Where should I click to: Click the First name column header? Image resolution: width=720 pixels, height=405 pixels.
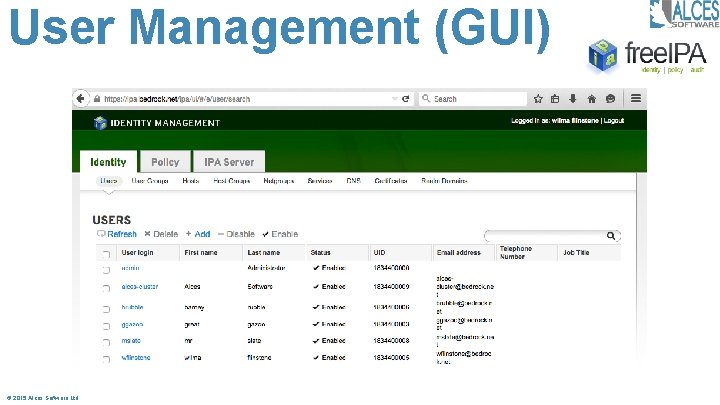point(210,253)
